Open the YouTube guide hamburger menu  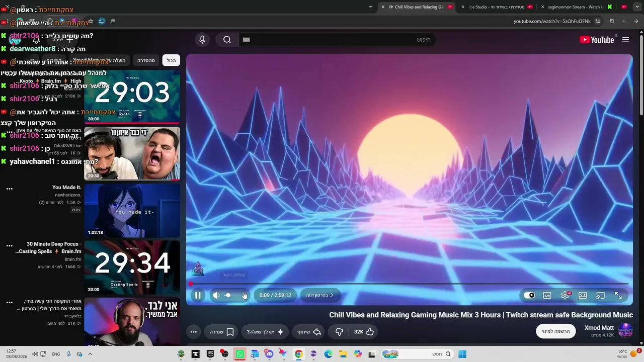pyautogui.click(x=625, y=40)
